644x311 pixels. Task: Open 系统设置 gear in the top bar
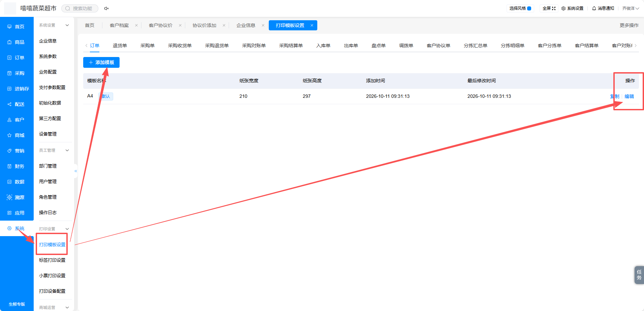click(572, 8)
